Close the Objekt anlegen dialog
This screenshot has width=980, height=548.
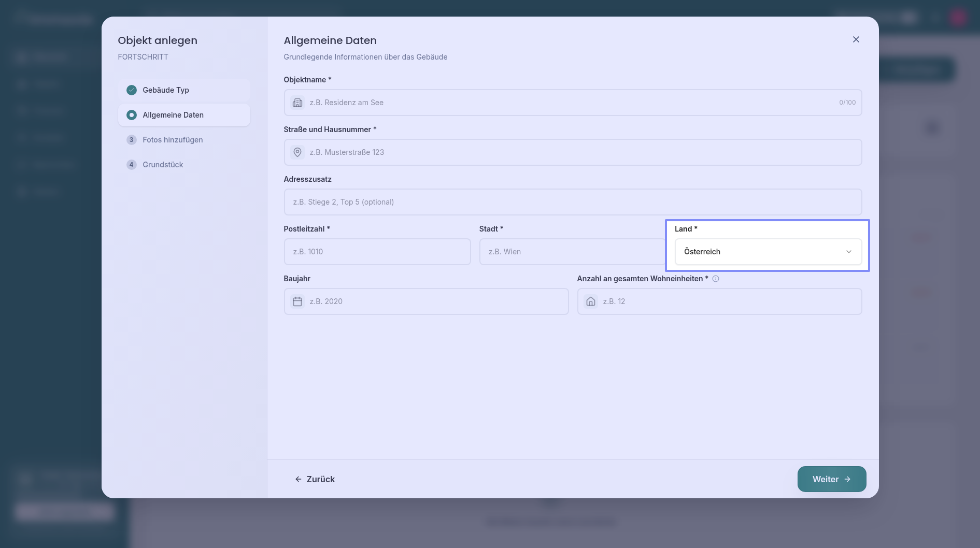(x=856, y=39)
